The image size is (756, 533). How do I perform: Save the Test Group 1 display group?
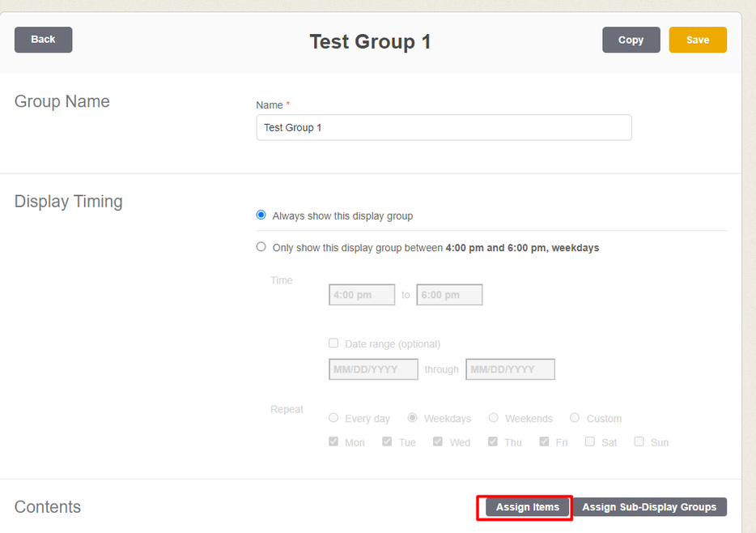tap(697, 40)
